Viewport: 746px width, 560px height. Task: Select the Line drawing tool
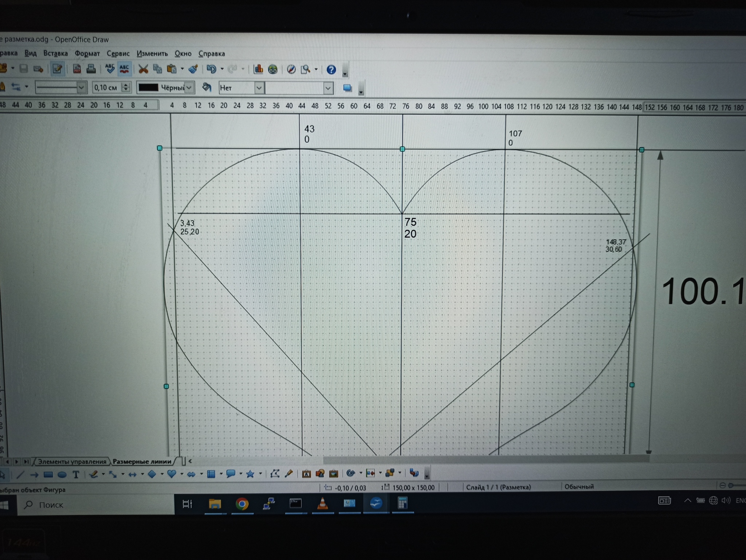pos(20,474)
